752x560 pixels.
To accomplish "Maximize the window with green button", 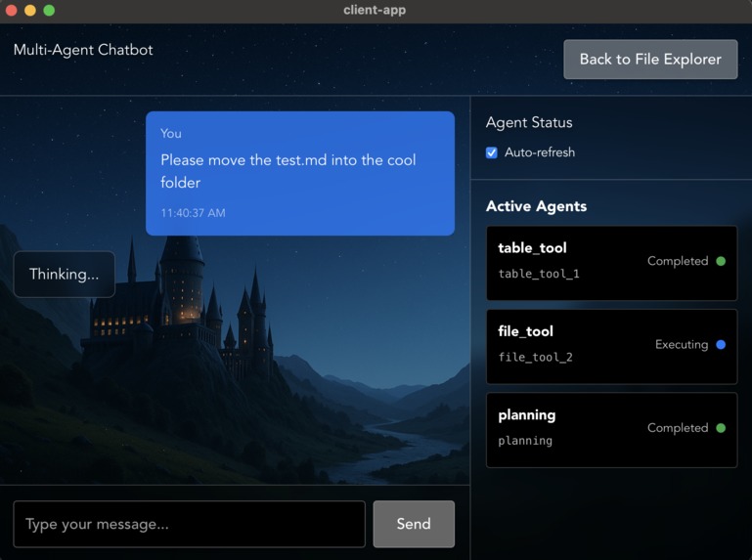I will pyautogui.click(x=49, y=10).
